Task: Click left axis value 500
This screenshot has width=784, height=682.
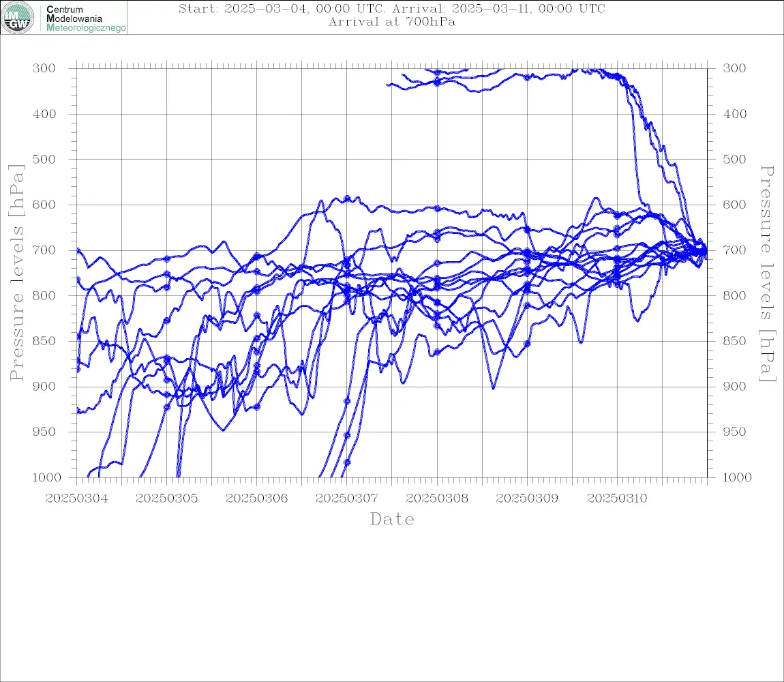Action: point(44,159)
